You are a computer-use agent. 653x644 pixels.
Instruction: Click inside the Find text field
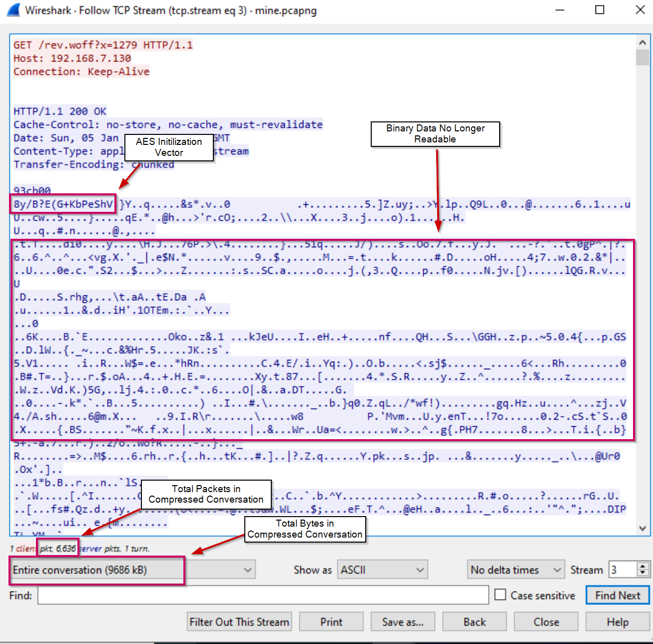pyautogui.click(x=263, y=595)
